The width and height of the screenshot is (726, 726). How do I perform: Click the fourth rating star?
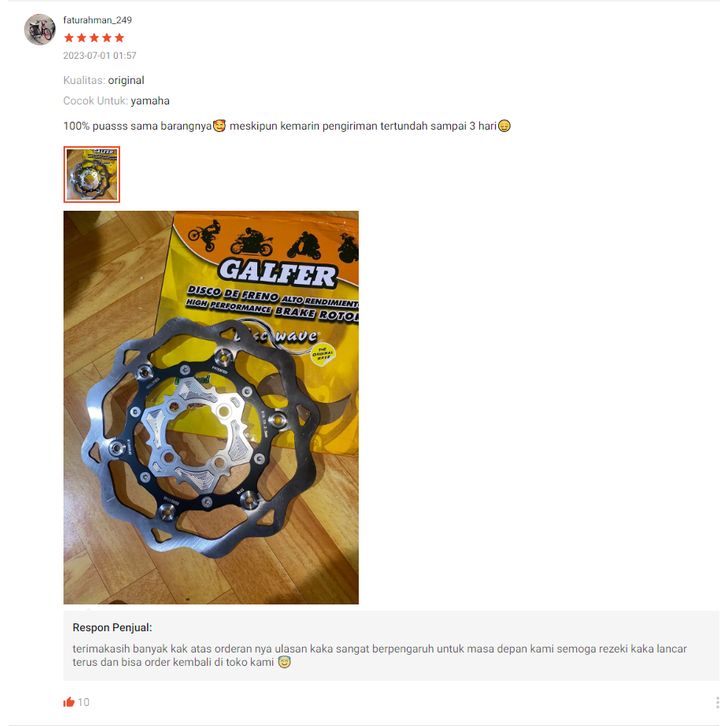pyautogui.click(x=106, y=38)
